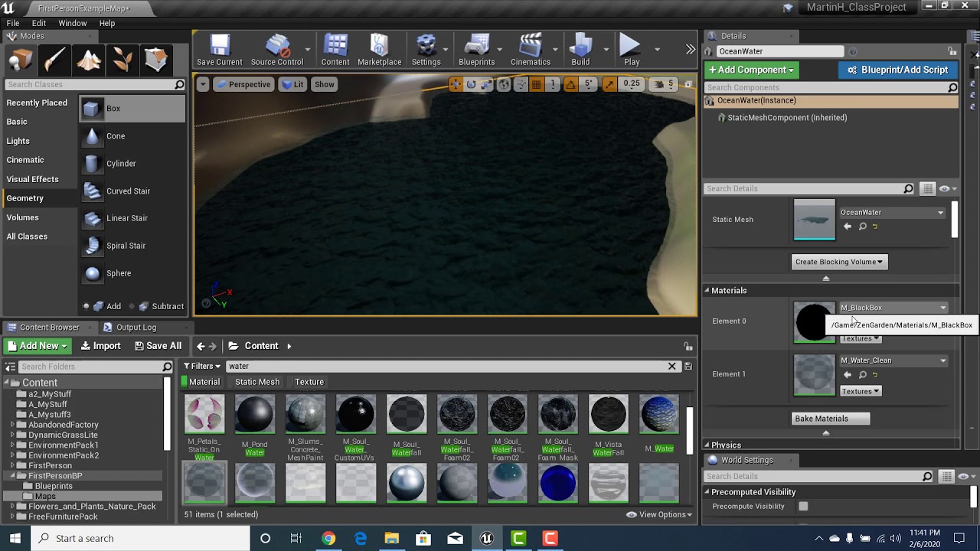This screenshot has width=980, height=551.
Task: Select the Foliage mode icon
Action: [x=122, y=60]
